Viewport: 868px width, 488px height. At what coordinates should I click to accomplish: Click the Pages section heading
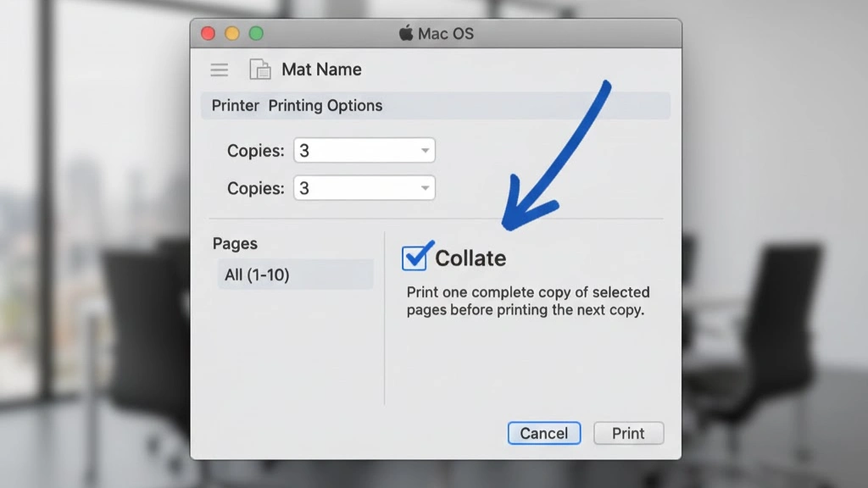(235, 244)
